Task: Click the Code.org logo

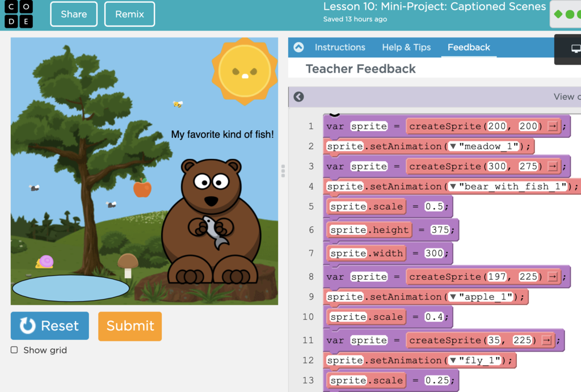Action: (x=19, y=14)
